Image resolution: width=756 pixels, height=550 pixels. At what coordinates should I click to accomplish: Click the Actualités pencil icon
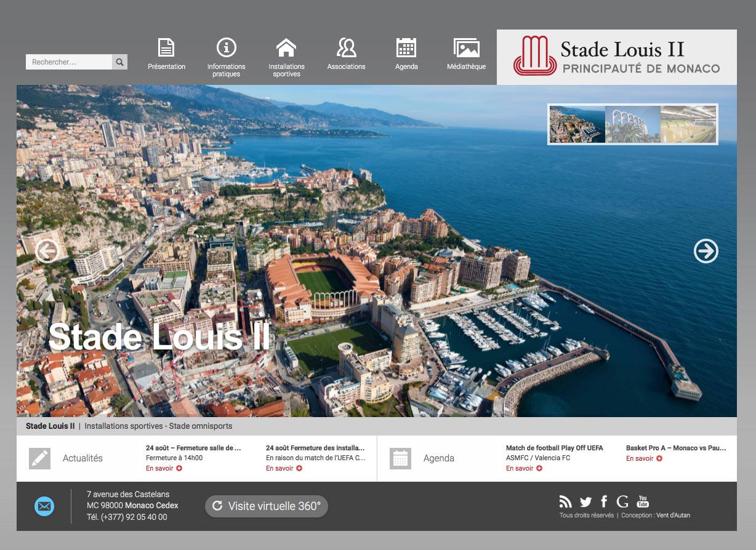[39, 458]
